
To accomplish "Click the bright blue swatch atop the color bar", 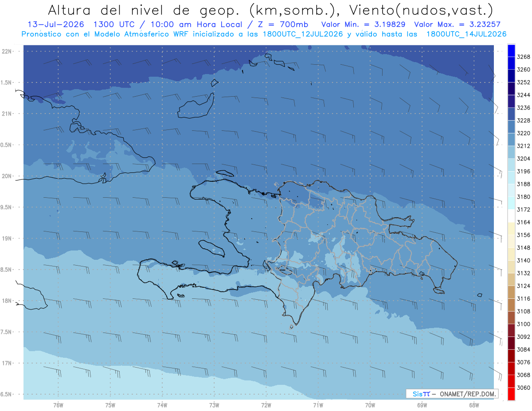I will point(511,51).
